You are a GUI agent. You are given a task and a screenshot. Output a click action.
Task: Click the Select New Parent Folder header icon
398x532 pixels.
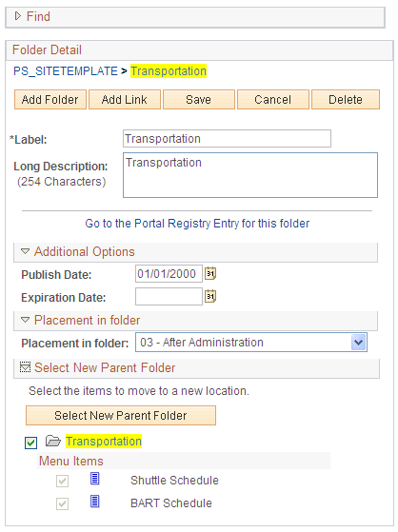(x=25, y=367)
